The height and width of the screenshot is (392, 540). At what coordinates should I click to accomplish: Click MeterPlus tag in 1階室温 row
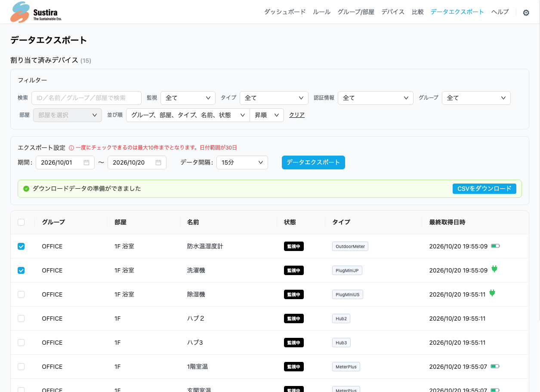[x=346, y=367]
